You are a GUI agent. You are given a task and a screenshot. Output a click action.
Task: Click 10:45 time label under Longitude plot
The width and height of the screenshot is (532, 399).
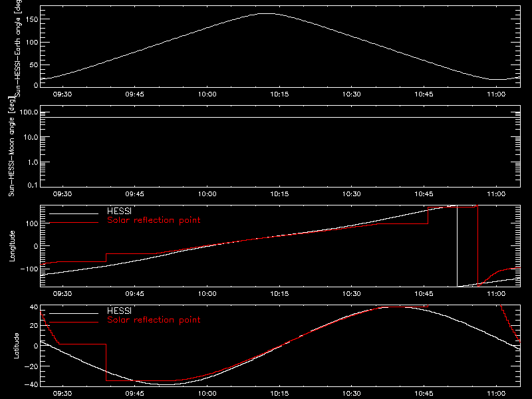(x=424, y=294)
